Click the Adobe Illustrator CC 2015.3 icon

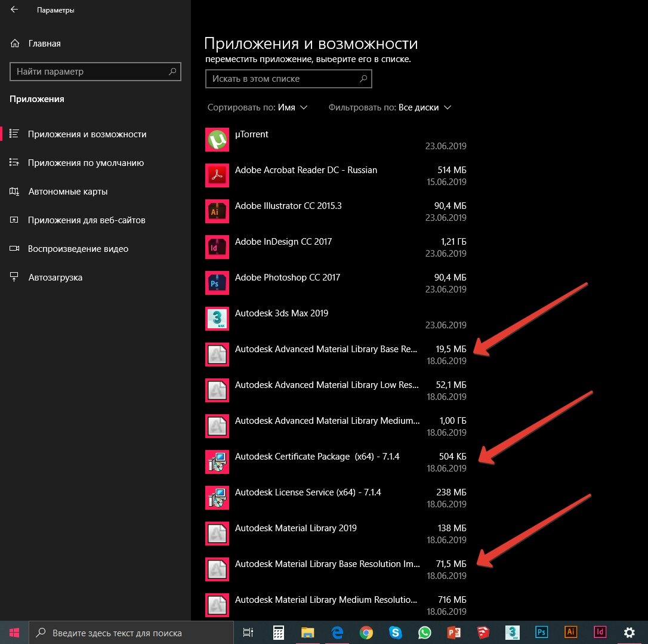pyautogui.click(x=217, y=211)
